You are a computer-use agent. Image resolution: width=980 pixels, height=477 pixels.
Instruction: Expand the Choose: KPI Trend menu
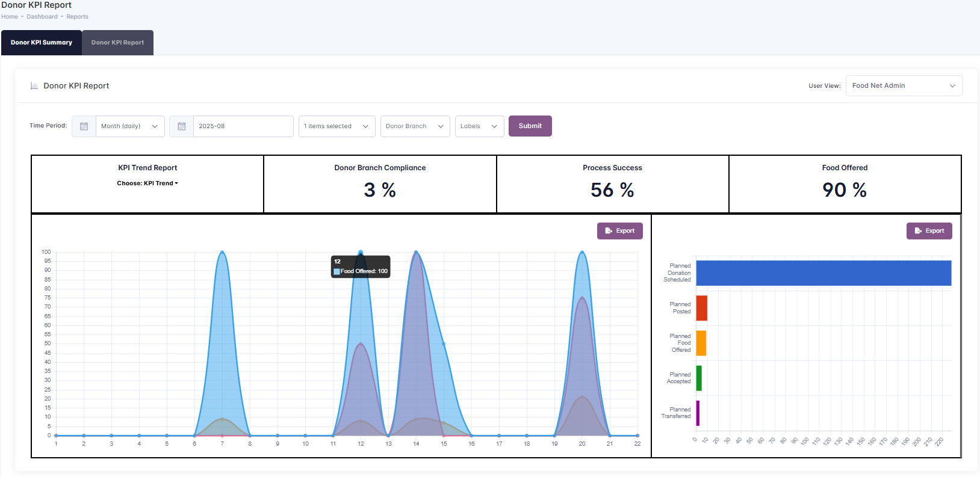pyautogui.click(x=147, y=183)
